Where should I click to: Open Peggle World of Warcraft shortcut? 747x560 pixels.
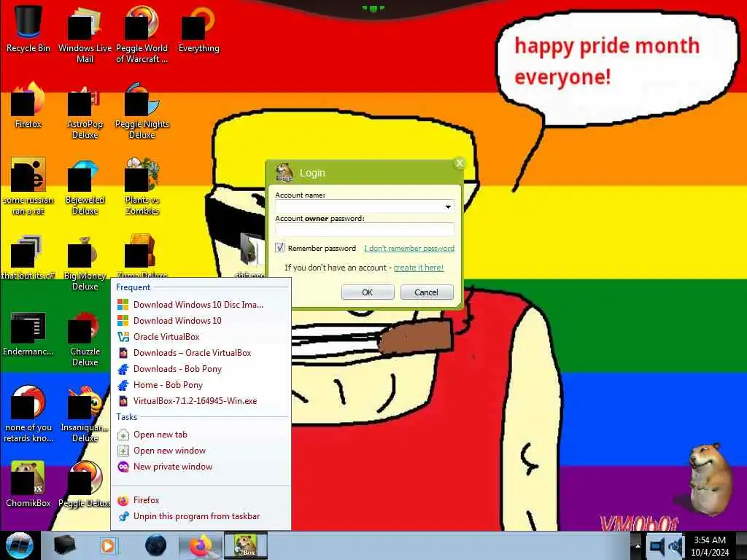pyautogui.click(x=142, y=34)
